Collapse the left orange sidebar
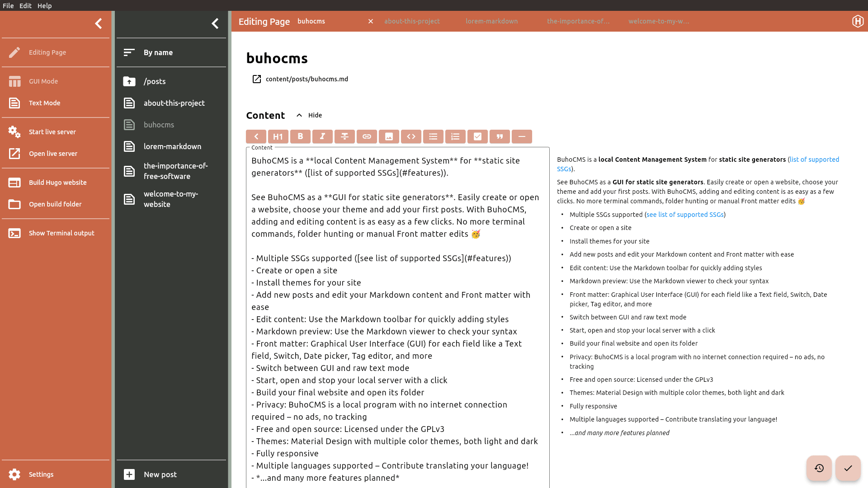Viewport: 868px width, 488px height. [x=99, y=23]
